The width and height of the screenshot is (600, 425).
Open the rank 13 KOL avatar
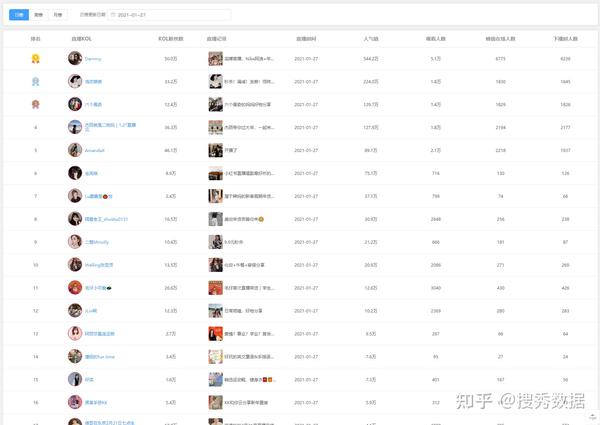pos(75,334)
